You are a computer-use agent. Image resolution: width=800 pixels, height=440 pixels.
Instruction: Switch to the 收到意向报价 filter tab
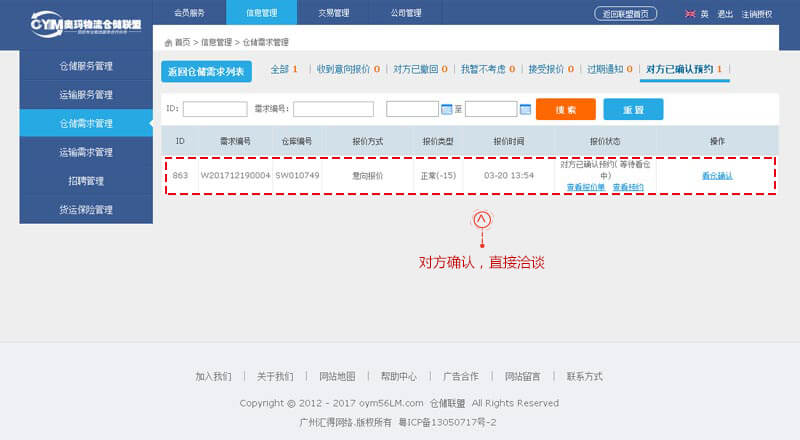pyautogui.click(x=347, y=70)
